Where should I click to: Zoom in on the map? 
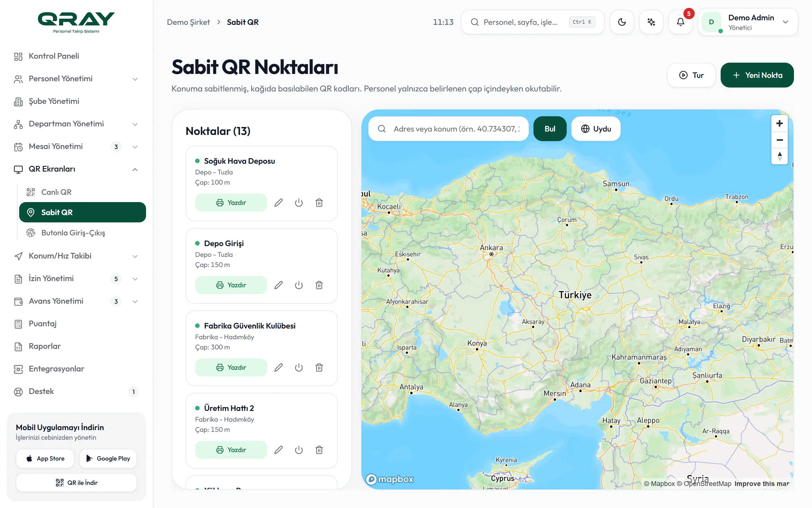point(780,124)
